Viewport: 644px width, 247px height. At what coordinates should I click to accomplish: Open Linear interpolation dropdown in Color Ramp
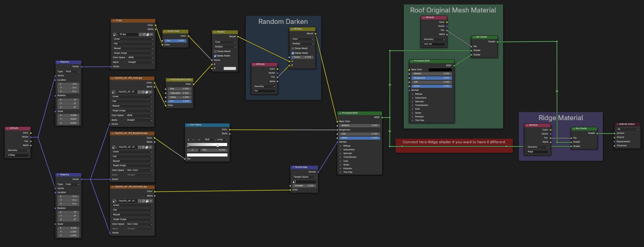(221, 140)
